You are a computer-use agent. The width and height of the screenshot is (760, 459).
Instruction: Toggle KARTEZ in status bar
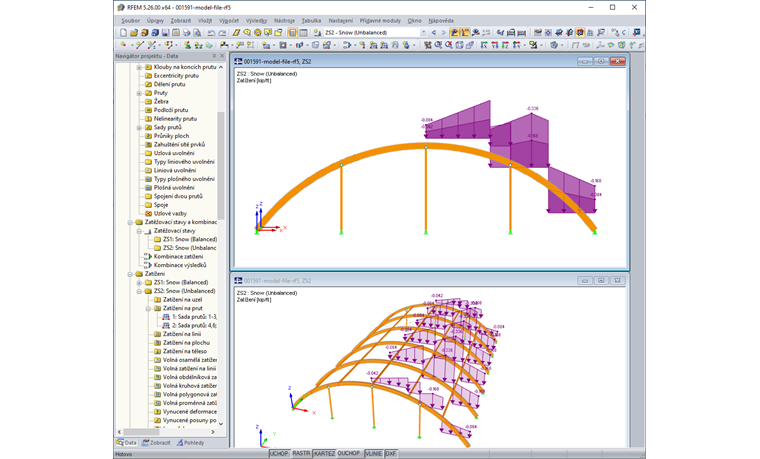click(x=324, y=454)
